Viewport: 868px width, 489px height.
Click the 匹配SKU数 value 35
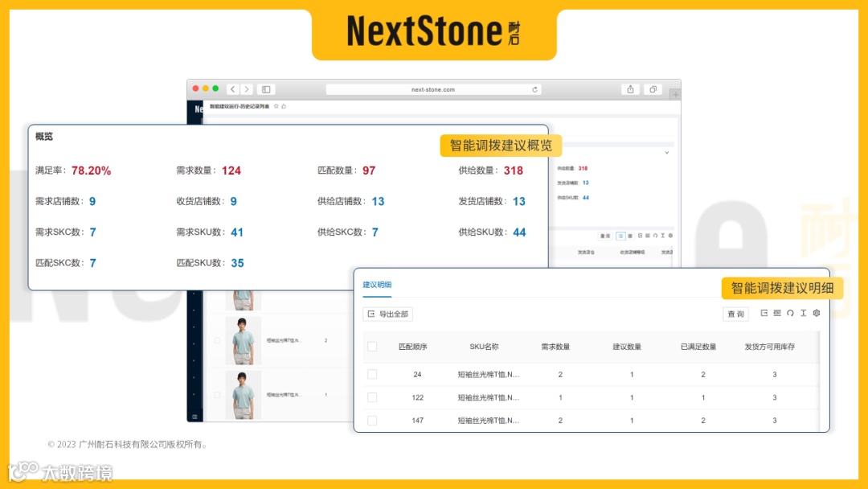pyautogui.click(x=237, y=263)
